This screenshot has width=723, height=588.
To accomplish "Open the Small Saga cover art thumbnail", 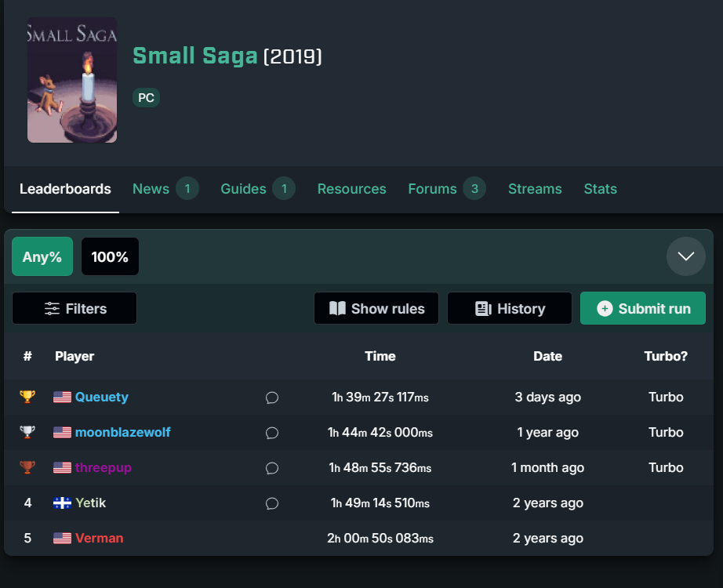I will 72,80.
